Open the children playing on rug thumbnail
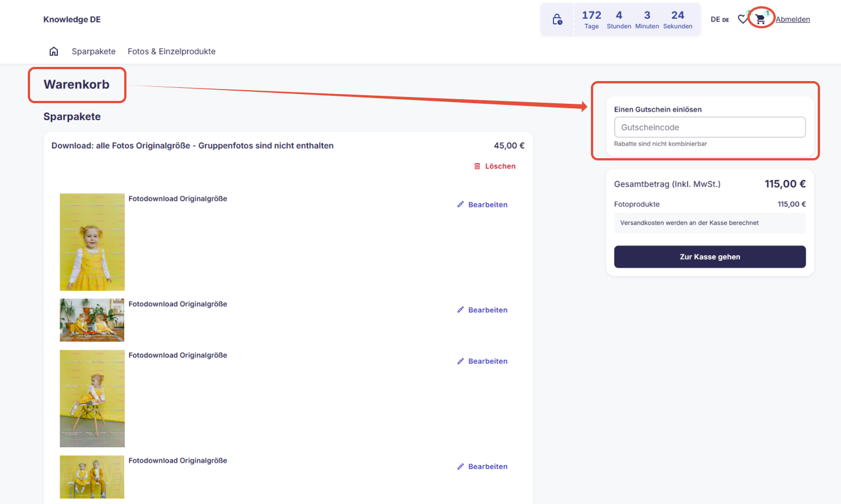Image resolution: width=841 pixels, height=504 pixels. [x=92, y=320]
